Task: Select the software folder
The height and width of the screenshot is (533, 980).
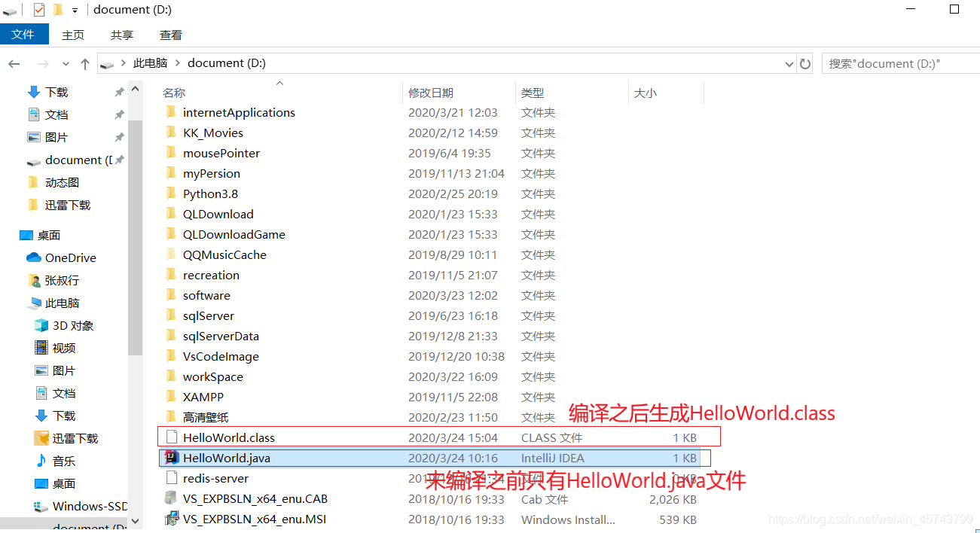Action: (x=206, y=296)
